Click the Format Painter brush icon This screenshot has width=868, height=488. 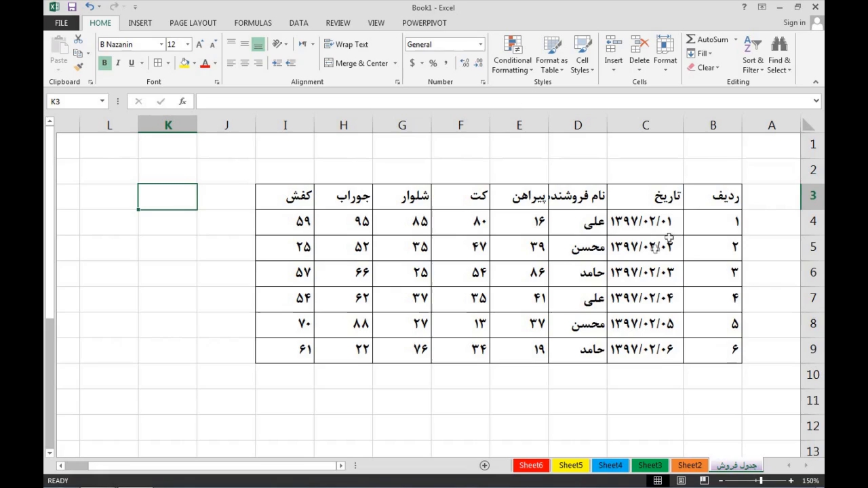coord(78,66)
